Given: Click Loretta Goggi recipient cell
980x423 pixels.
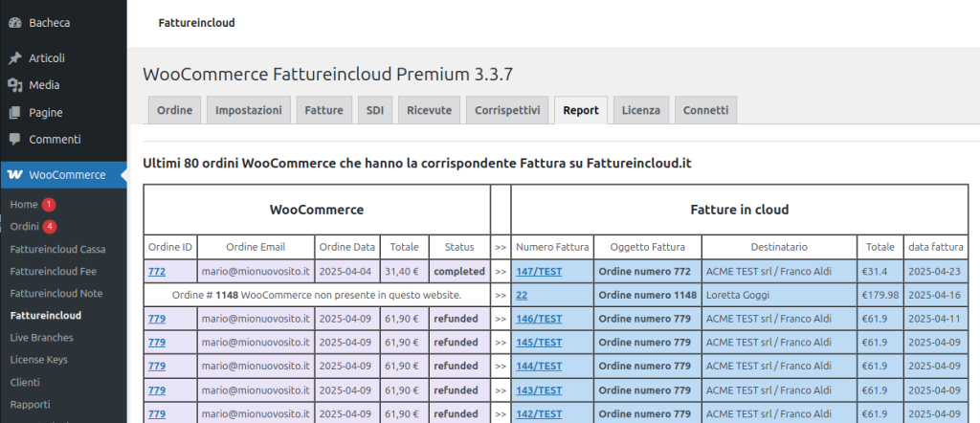Looking at the screenshot, I should pos(779,295).
